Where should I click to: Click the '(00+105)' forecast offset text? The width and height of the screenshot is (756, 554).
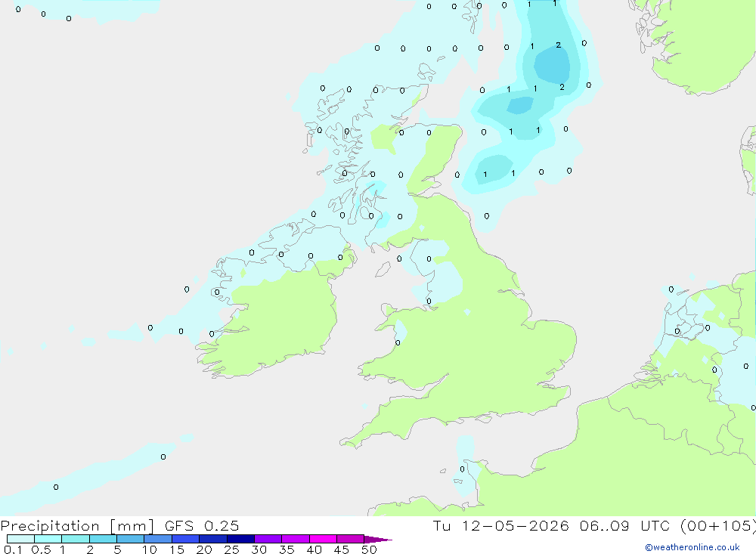[x=717, y=525]
